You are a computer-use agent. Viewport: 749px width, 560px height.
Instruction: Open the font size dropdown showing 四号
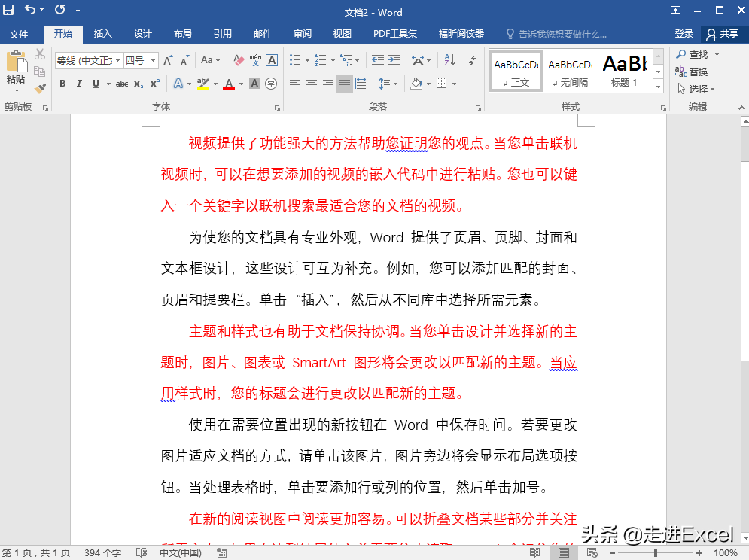(x=153, y=61)
